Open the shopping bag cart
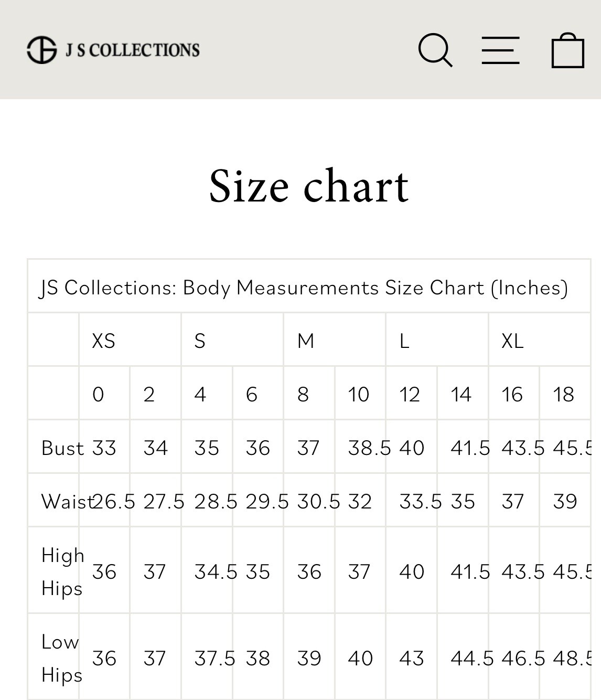This screenshot has width=601, height=700. click(567, 50)
